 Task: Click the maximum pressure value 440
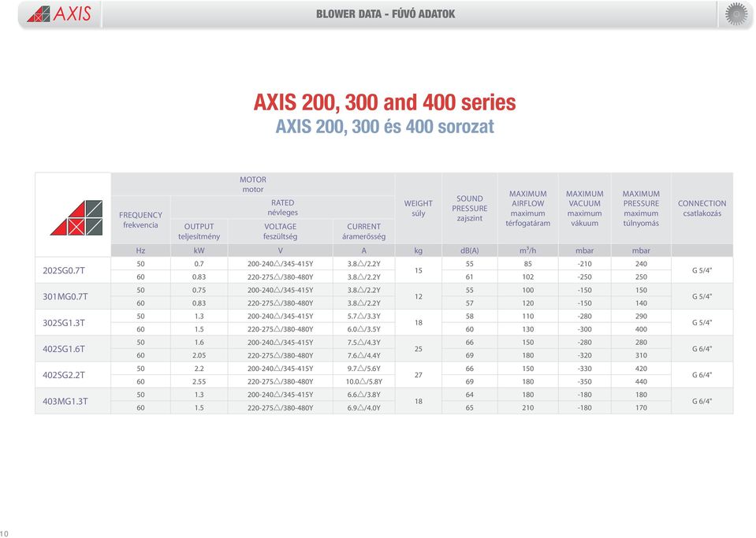[641, 381]
